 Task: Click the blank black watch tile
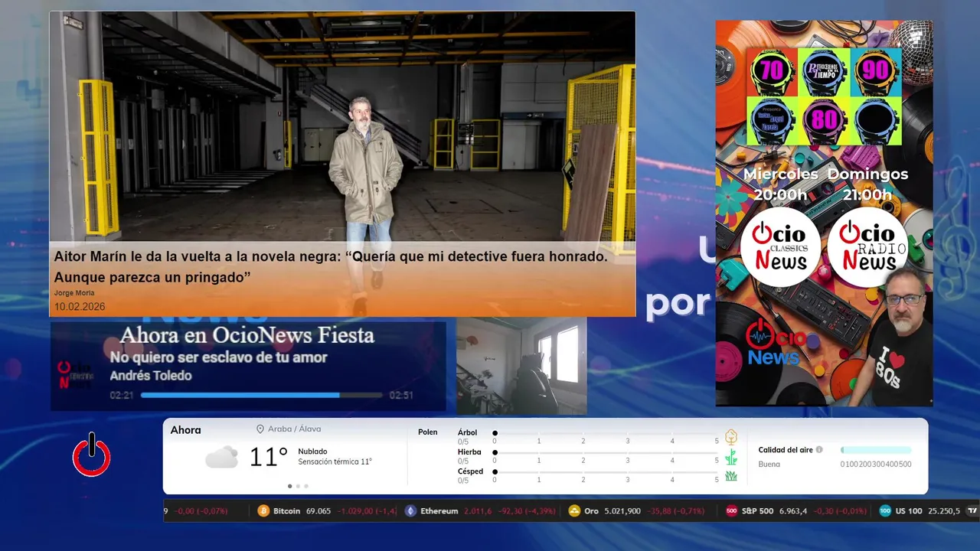coord(876,121)
